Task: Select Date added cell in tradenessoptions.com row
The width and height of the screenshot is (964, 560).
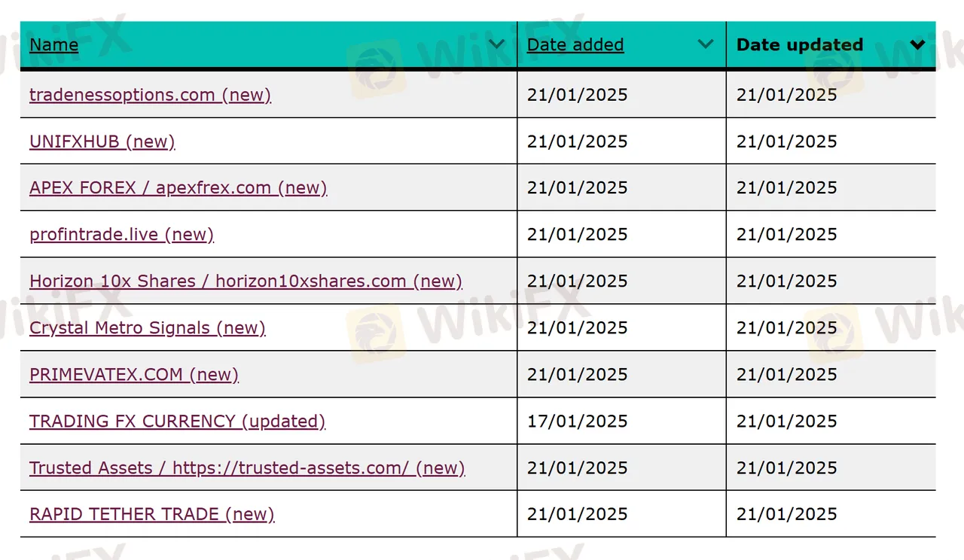Action: [622, 95]
